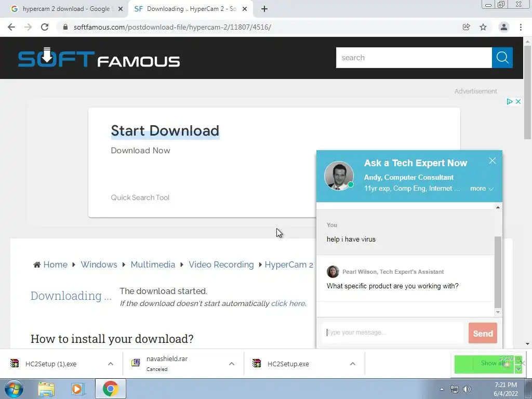Click Andy's profile photo in chat header
The width and height of the screenshot is (532, 399).
[x=339, y=176]
